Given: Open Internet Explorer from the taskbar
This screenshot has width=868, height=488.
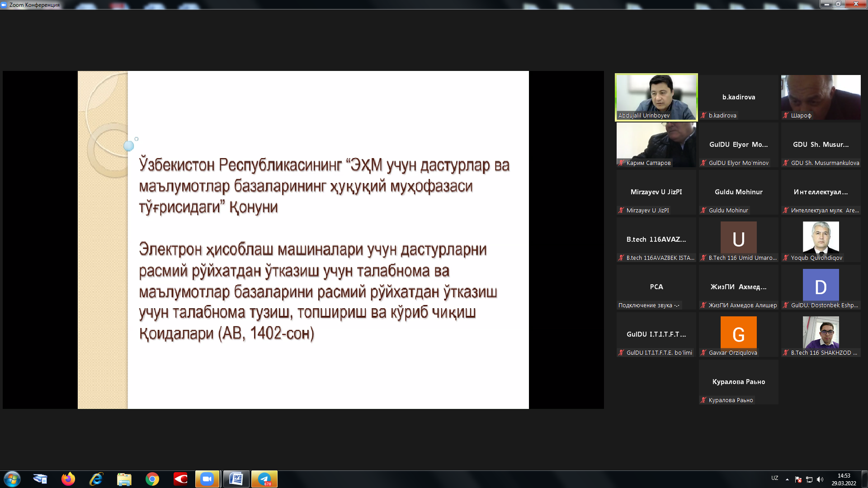Looking at the screenshot, I should 96,479.
